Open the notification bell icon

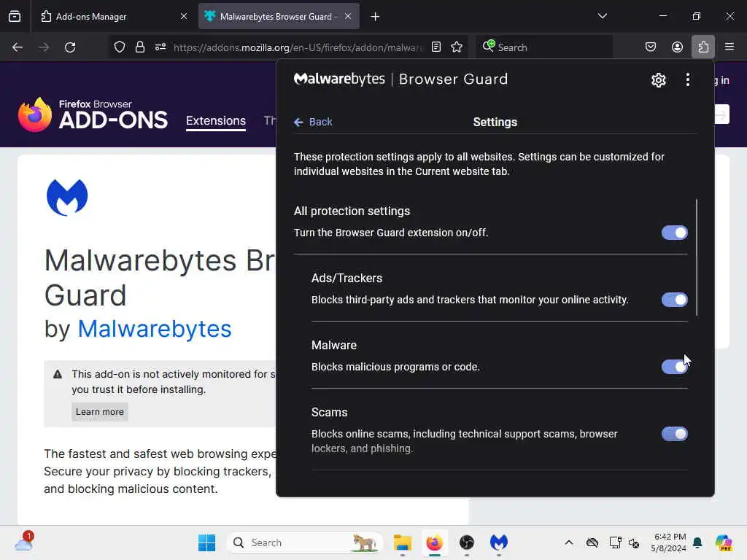(x=698, y=542)
